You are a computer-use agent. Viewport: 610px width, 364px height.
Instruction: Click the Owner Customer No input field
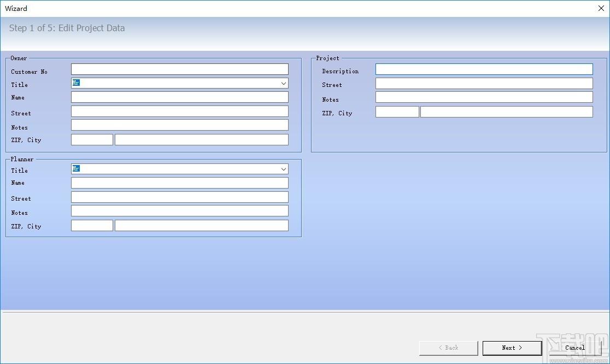pos(180,69)
